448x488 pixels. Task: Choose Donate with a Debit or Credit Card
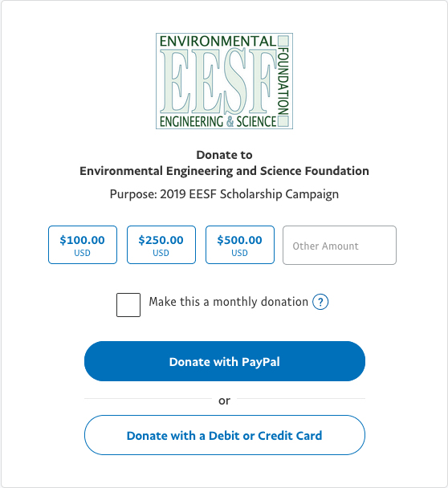(225, 435)
